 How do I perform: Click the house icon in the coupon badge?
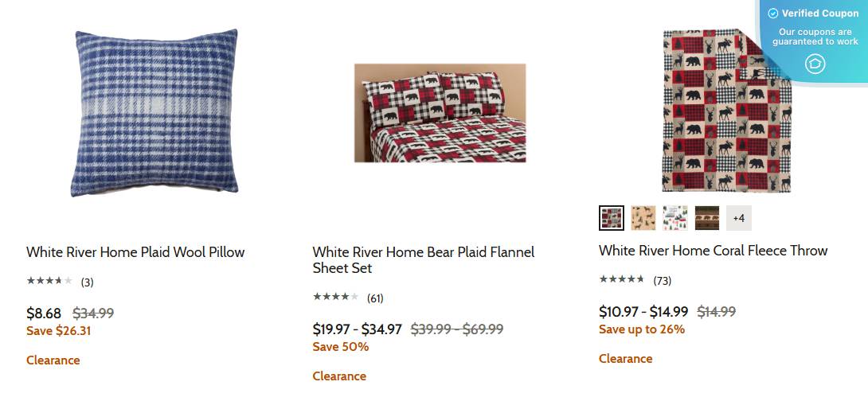click(815, 64)
